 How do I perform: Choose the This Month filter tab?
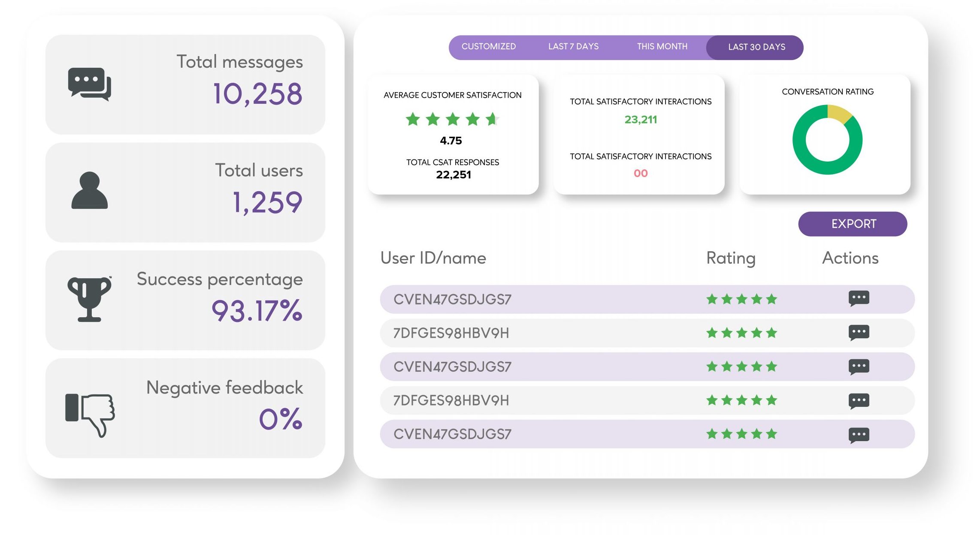[x=662, y=46]
